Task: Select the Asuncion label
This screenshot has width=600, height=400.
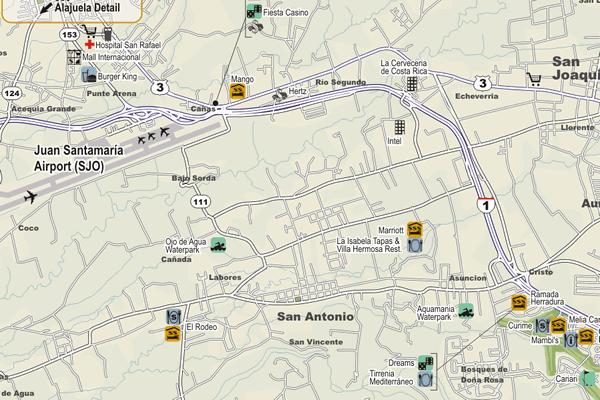Action: pyautogui.click(x=468, y=278)
